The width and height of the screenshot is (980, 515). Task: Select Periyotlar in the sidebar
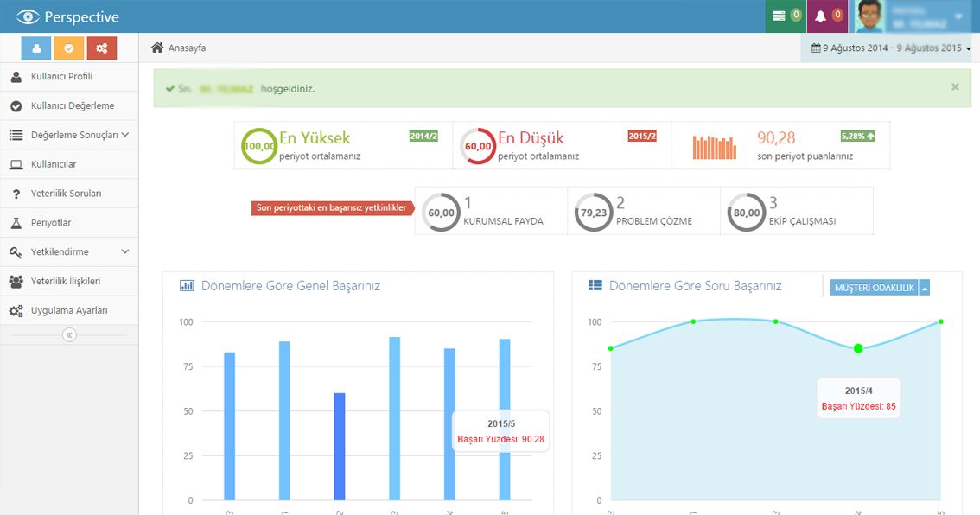pyautogui.click(x=51, y=223)
